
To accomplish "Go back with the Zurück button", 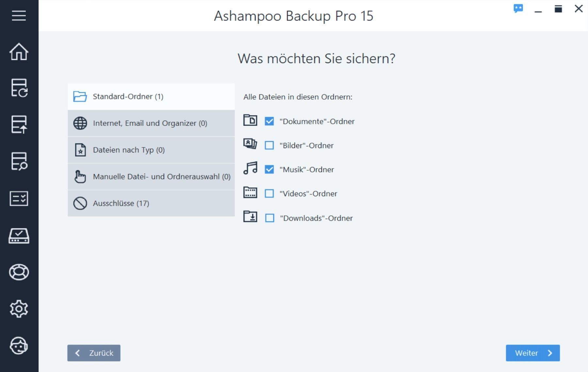I will point(94,353).
